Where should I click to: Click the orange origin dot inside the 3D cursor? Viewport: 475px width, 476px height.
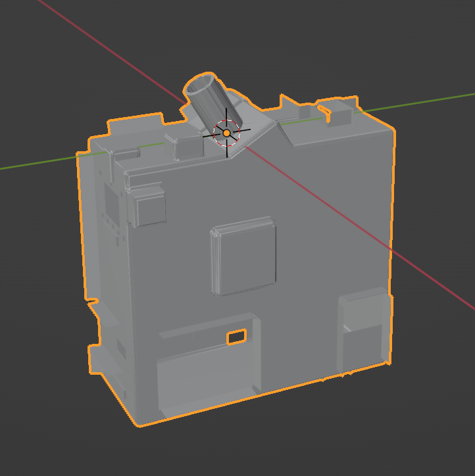coord(226,133)
